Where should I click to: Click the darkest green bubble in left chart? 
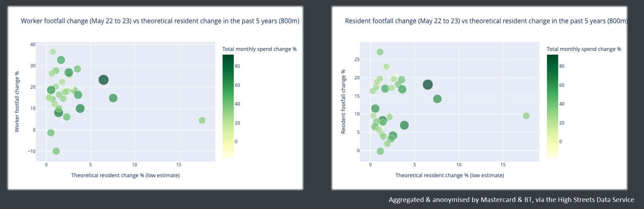103,80
